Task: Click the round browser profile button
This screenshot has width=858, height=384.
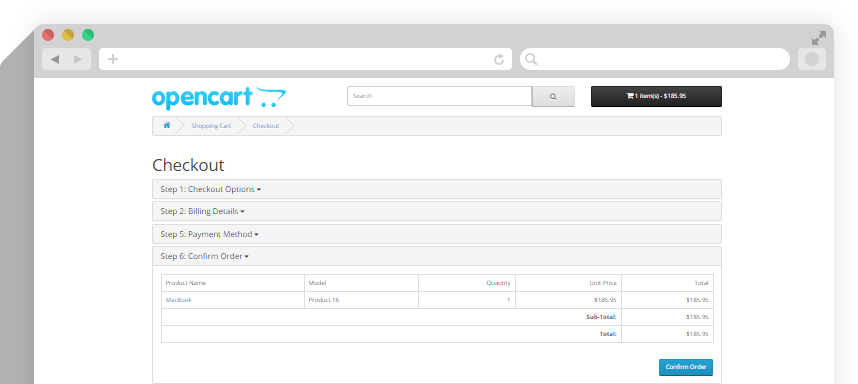Action: (811, 59)
